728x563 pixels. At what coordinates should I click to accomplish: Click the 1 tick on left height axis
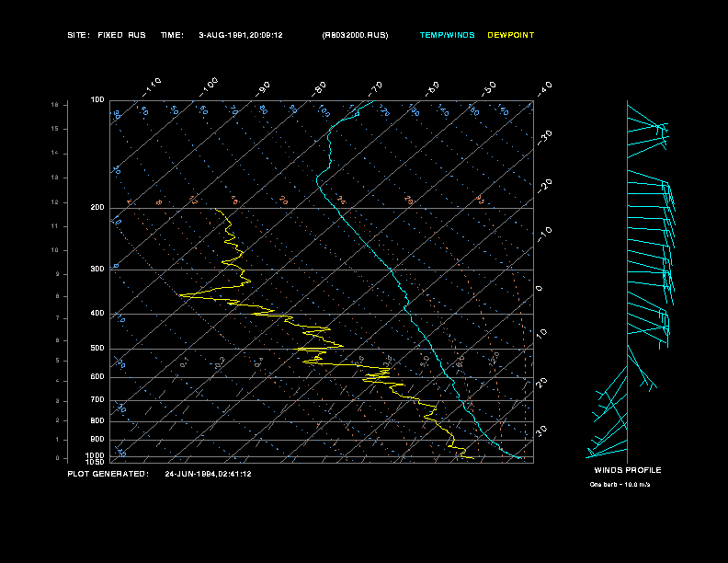(x=58, y=440)
